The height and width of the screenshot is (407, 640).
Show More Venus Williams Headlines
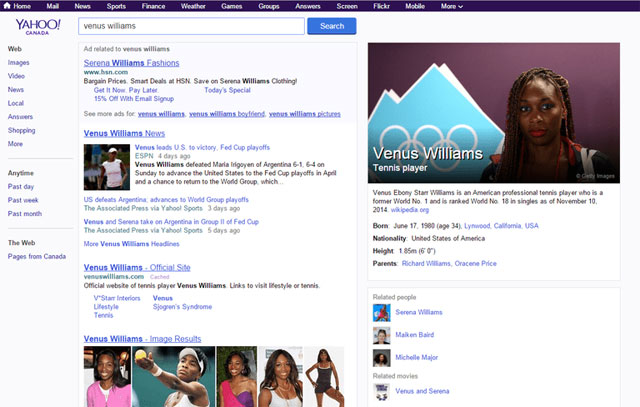point(132,244)
